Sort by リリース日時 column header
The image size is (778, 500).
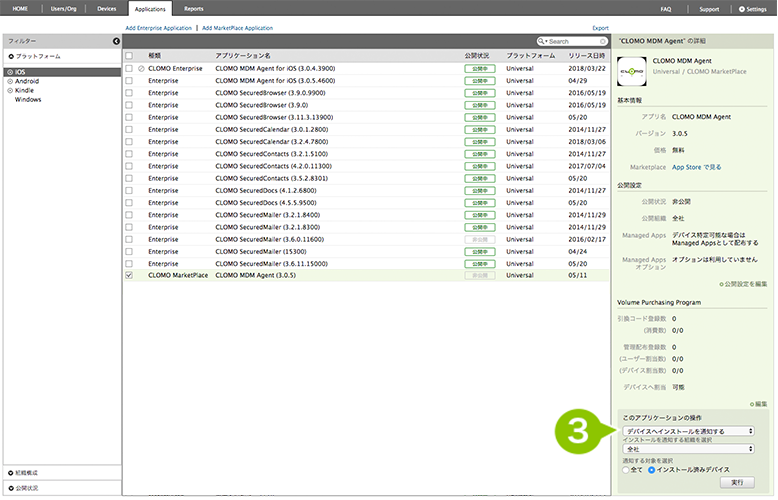coord(587,56)
